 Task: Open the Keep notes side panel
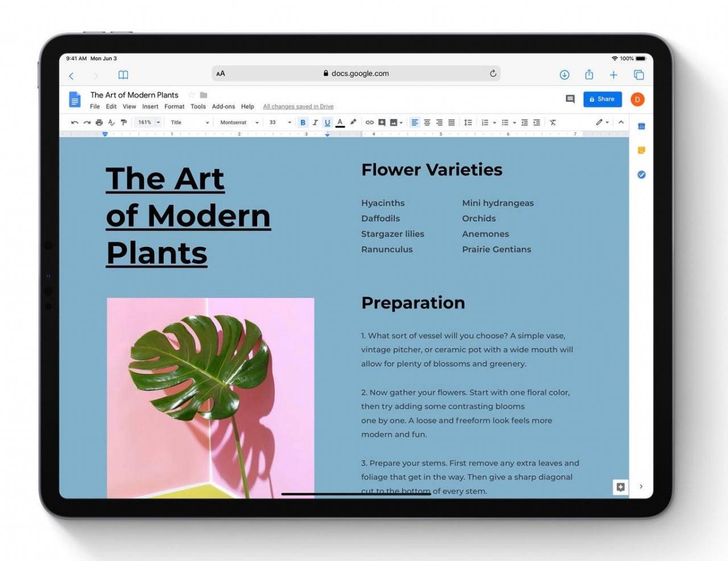coord(642,150)
